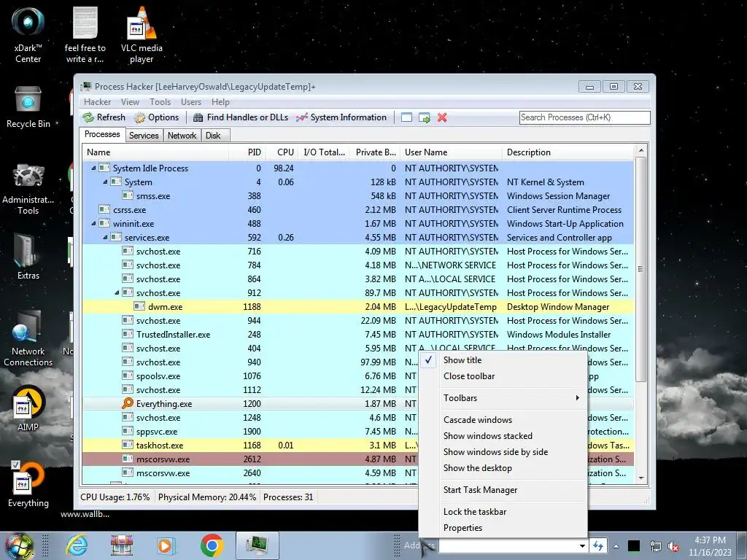This screenshot has height=560, width=747.
Task: Open the Users menu
Action: point(191,102)
